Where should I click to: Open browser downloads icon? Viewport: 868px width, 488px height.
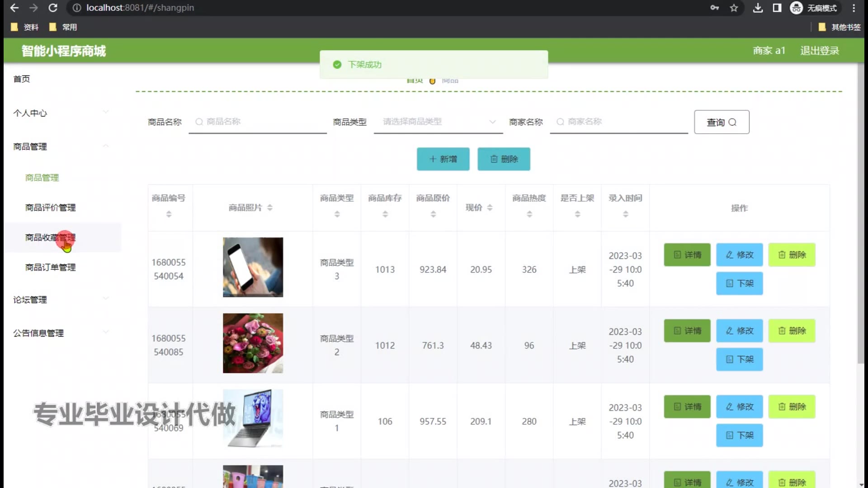(758, 8)
